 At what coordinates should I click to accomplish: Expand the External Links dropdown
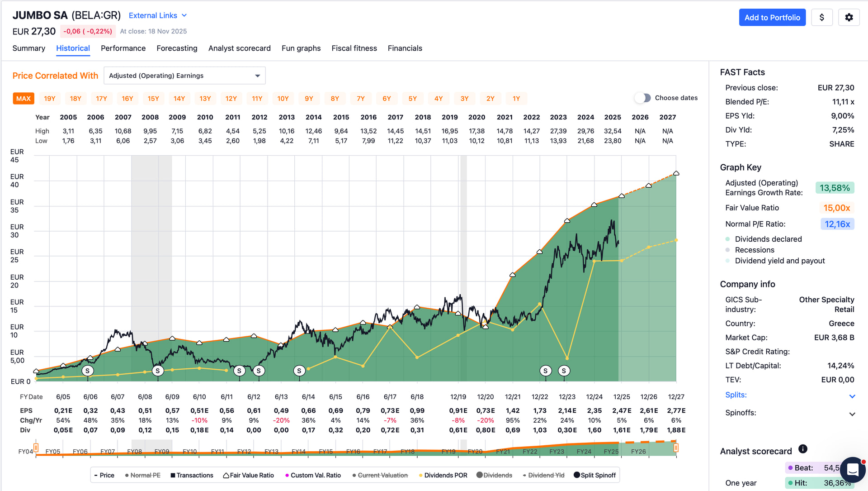click(x=158, y=15)
